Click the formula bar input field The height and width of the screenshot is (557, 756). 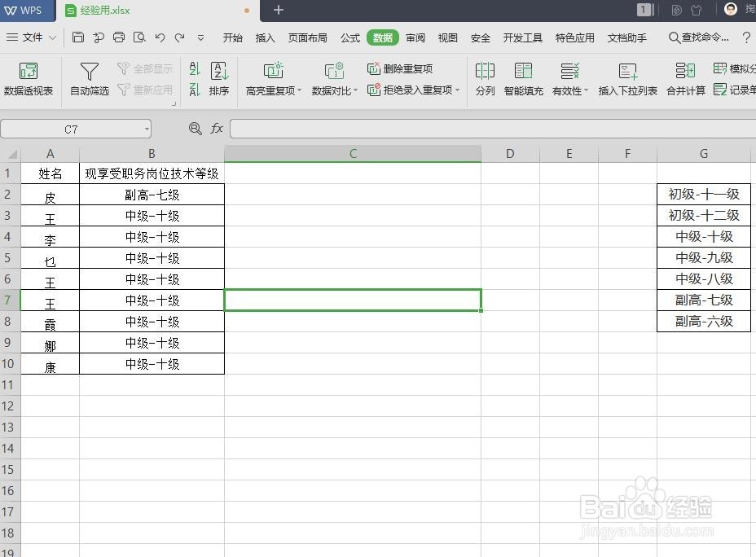click(x=493, y=129)
